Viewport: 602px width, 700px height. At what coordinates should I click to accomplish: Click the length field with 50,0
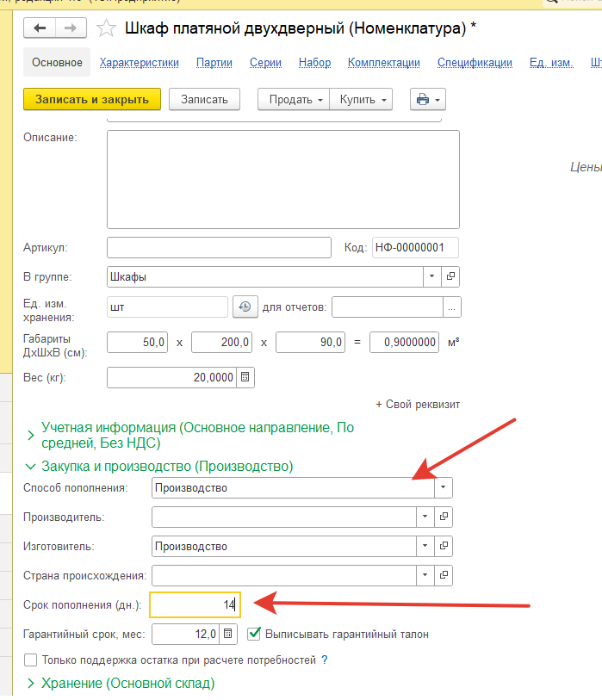(x=137, y=343)
